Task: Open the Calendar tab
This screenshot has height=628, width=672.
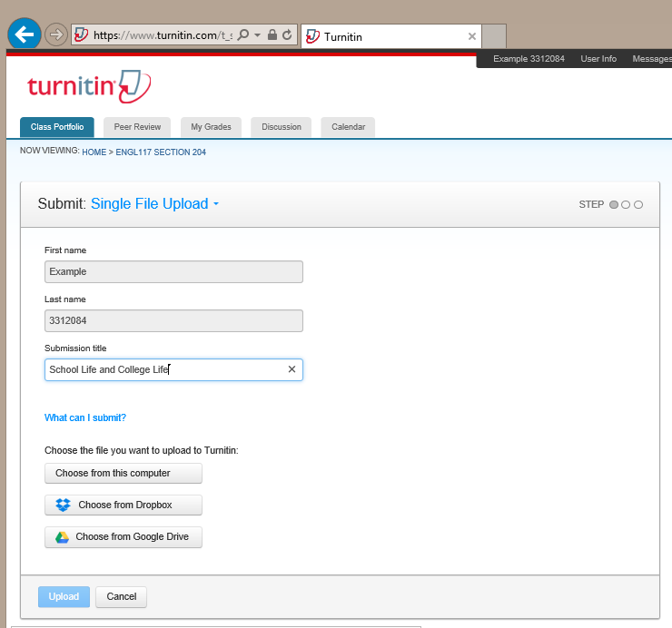Action: click(x=349, y=127)
